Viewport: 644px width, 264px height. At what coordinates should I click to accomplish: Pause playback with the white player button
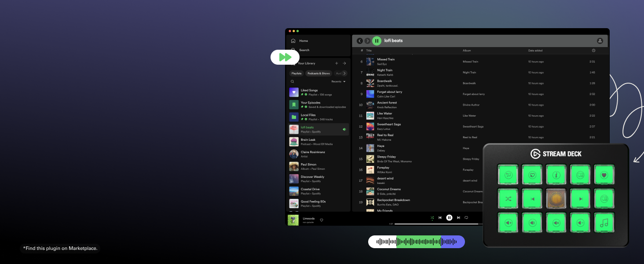(x=449, y=217)
